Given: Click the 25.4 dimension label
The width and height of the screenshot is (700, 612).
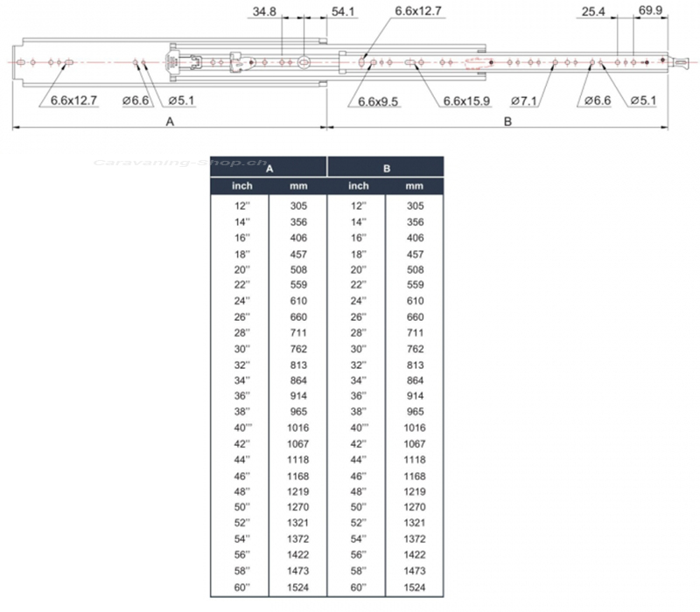Looking at the screenshot, I should point(593,11).
